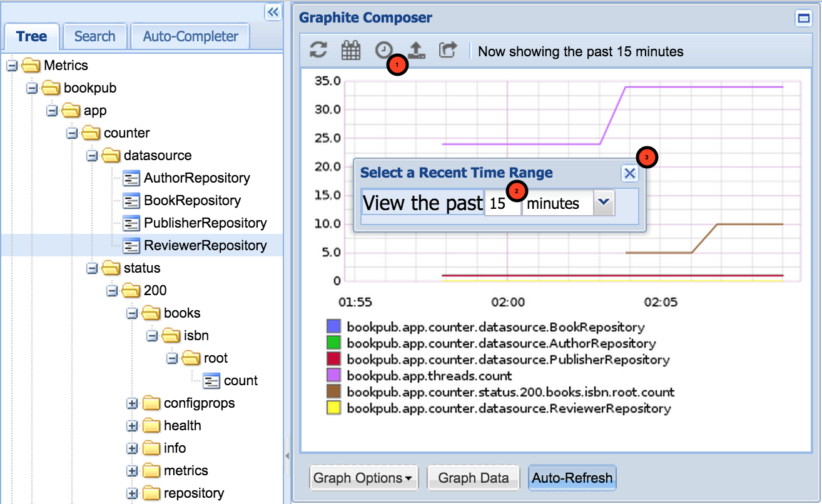Collapse the Metrics root node
Viewport: 822px width, 504px height.
(x=12, y=66)
